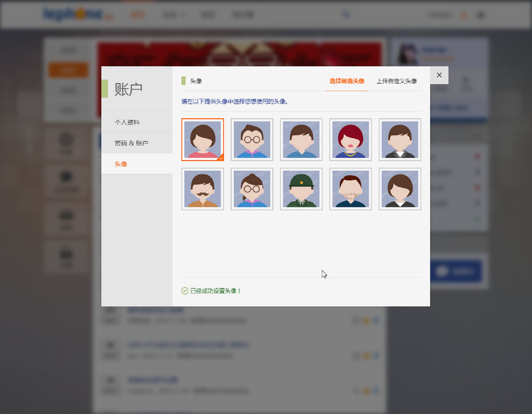Choose the soldier avatar with green helmet
The image size is (532, 414).
coord(301,189)
